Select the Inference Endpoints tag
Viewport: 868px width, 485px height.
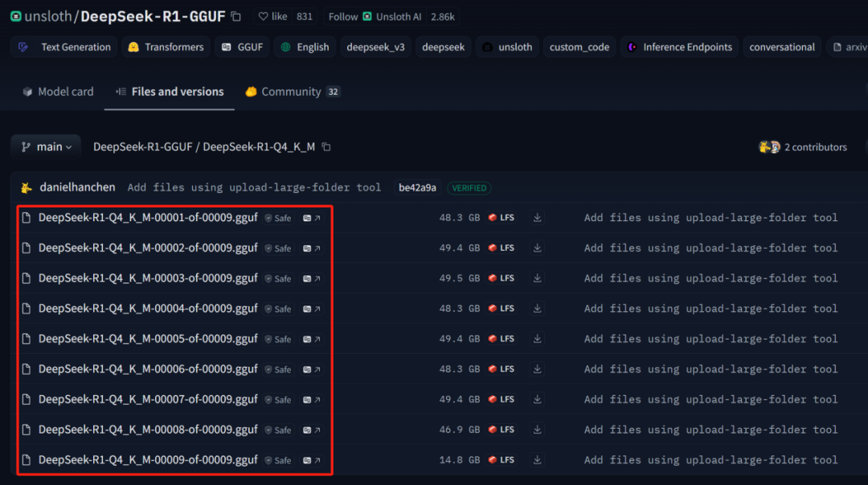(679, 47)
